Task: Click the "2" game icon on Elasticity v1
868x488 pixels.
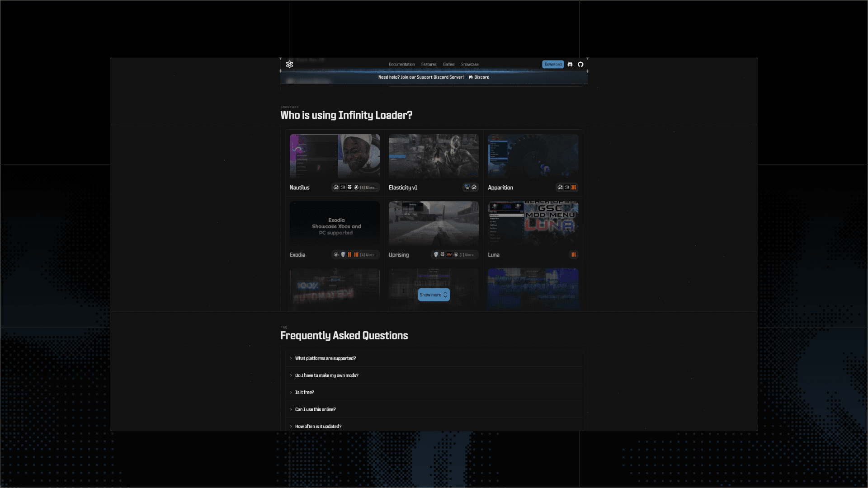Action: pos(474,188)
